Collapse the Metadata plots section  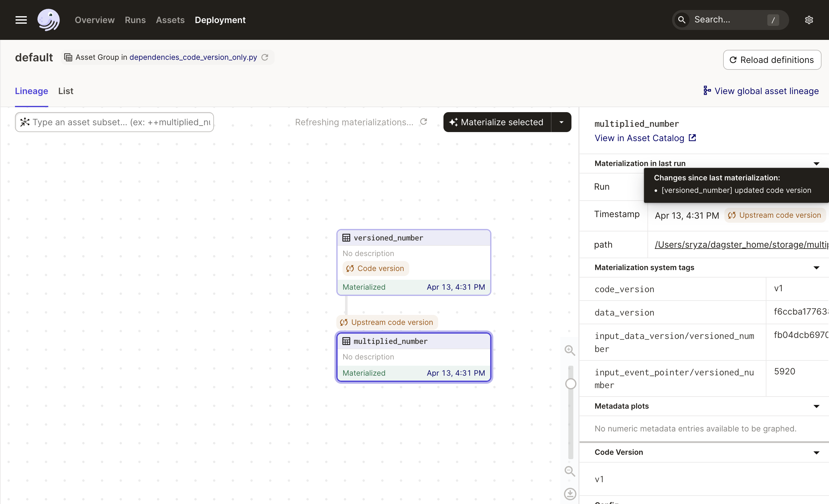point(816,407)
